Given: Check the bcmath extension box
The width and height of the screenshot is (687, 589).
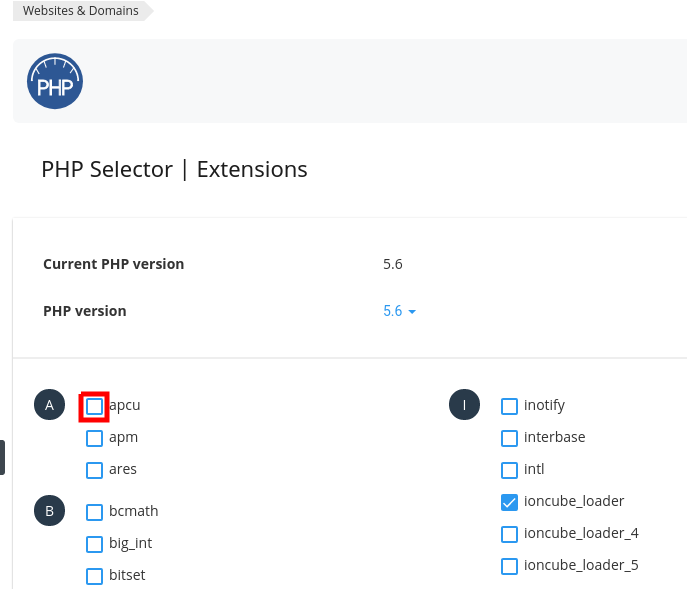Looking at the screenshot, I should coord(94,512).
